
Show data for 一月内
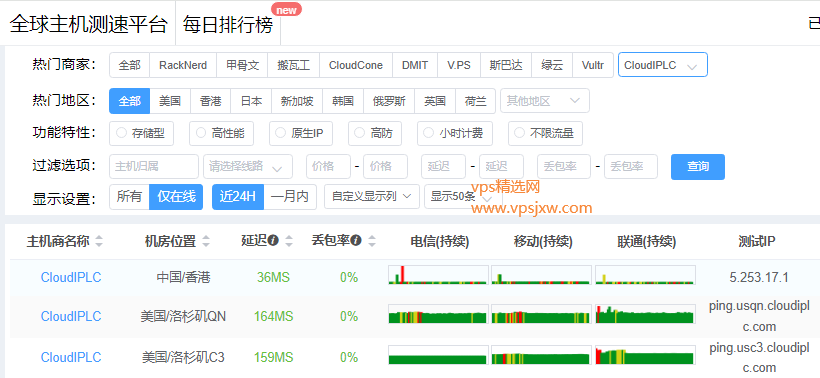290,197
